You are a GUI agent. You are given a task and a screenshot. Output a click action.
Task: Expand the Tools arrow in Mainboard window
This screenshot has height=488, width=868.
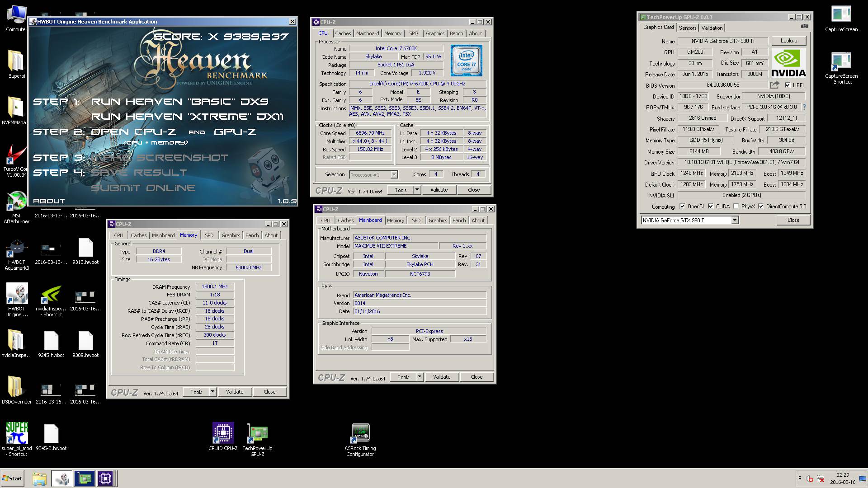coord(420,377)
